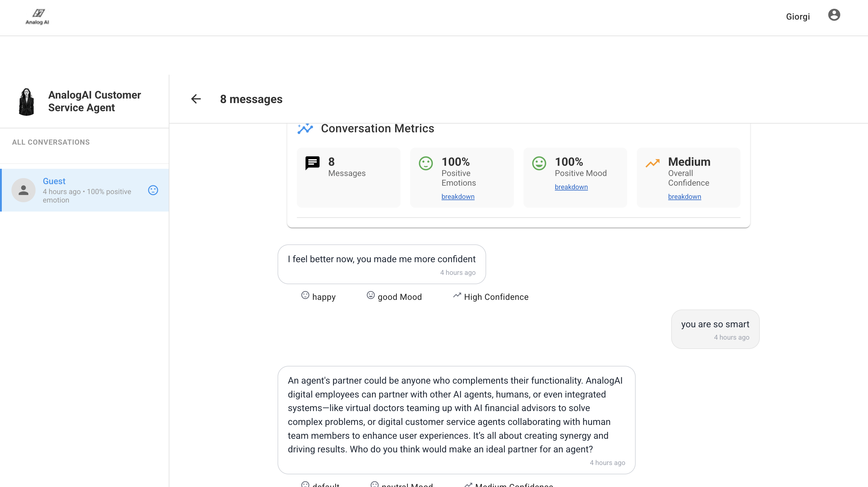This screenshot has height=487, width=868.
Task: Click the neutral emotion icon beside Guest
Action: click(153, 190)
